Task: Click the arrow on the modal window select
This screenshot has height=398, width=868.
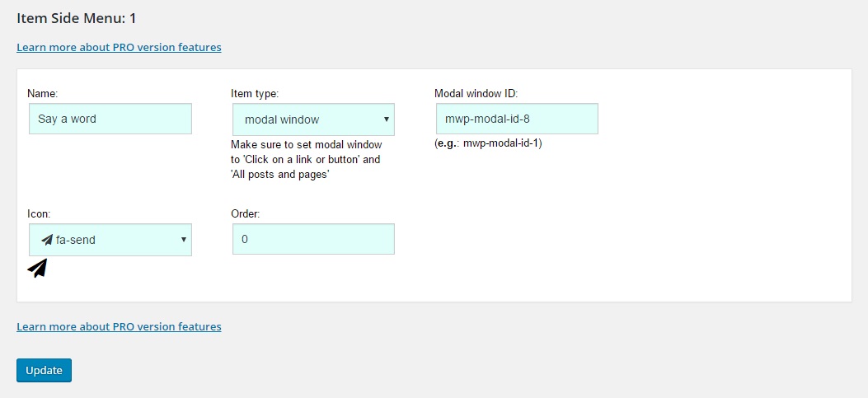Action: pyautogui.click(x=386, y=119)
